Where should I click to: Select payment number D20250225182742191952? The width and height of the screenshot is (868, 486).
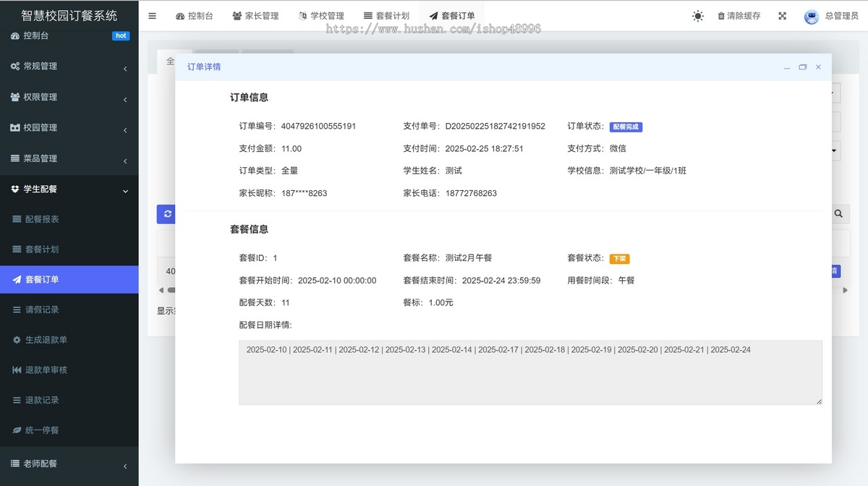495,127
